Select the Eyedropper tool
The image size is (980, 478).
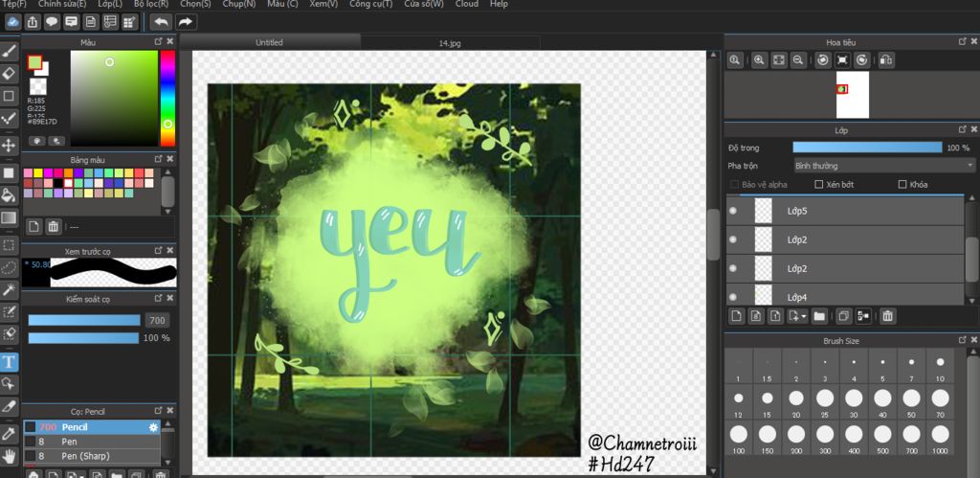9,432
